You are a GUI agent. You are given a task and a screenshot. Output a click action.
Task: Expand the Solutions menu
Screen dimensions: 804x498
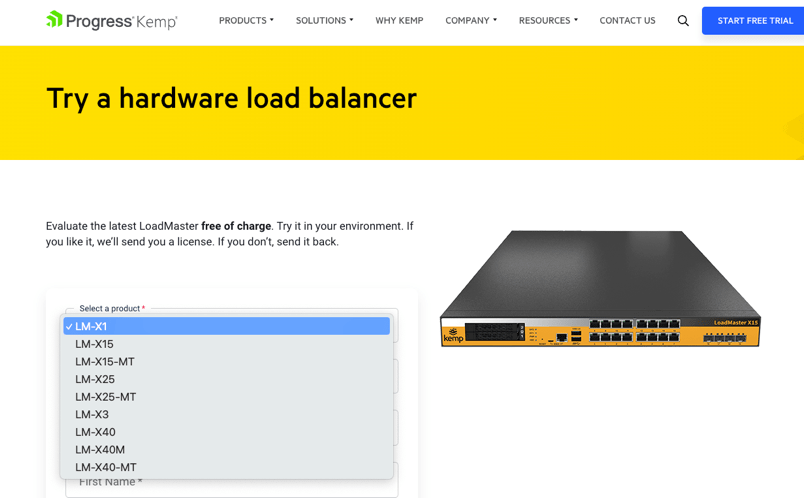click(x=325, y=21)
